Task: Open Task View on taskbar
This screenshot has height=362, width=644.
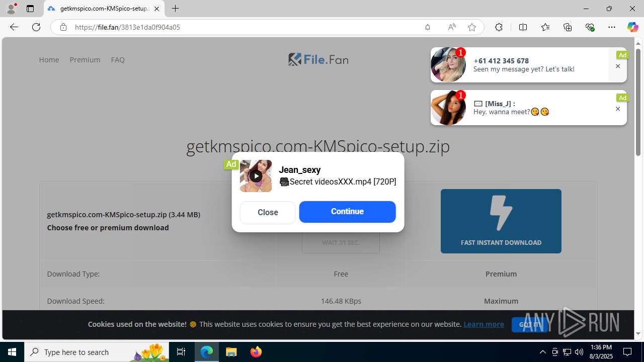Action: tap(181, 352)
